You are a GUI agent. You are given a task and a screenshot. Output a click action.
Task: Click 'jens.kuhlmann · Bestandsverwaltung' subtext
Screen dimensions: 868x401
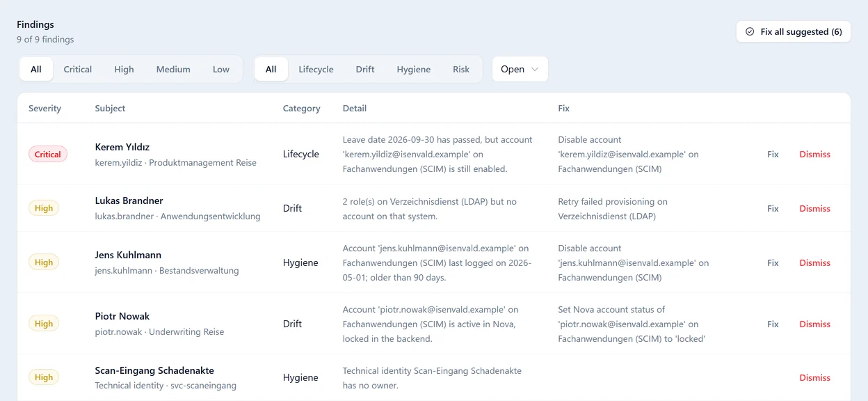pyautogui.click(x=167, y=271)
